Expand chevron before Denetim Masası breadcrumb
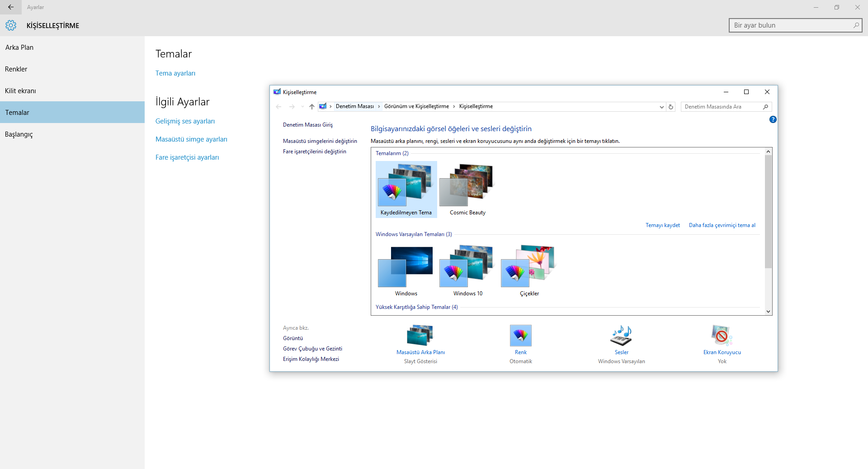Screen dimensions: 868x469 (x=331, y=106)
